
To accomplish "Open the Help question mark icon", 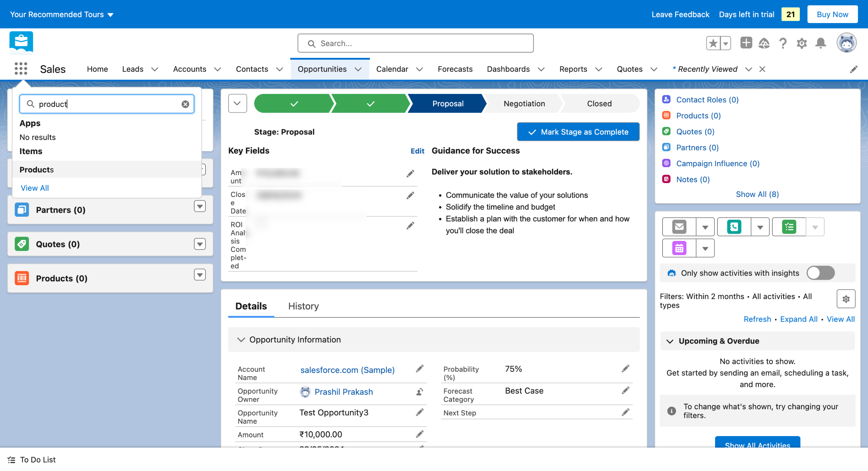I will 783,43.
